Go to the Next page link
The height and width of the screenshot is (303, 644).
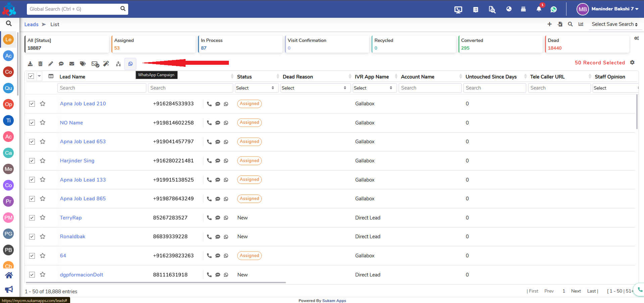576,291
